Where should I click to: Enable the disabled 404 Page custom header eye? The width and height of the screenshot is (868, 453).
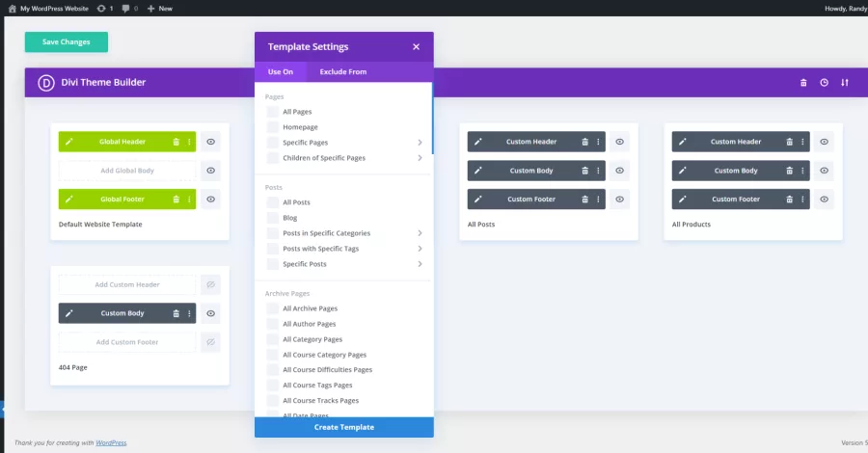[211, 284]
